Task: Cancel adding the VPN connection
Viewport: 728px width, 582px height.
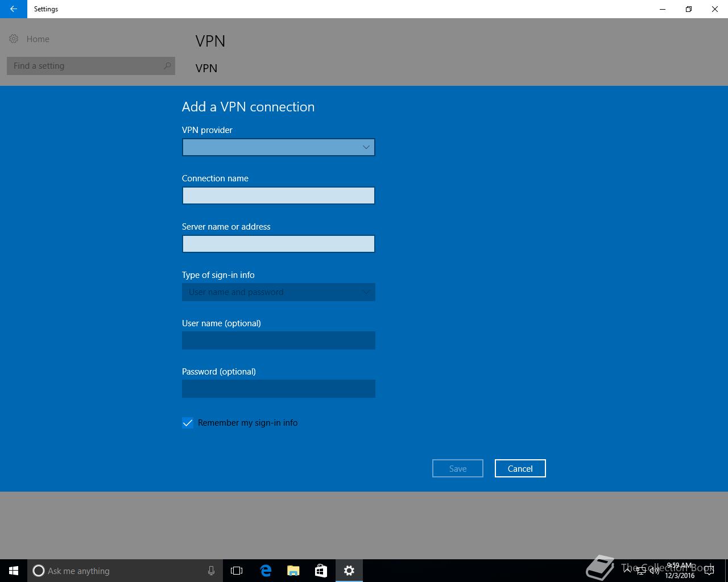Action: coord(520,468)
